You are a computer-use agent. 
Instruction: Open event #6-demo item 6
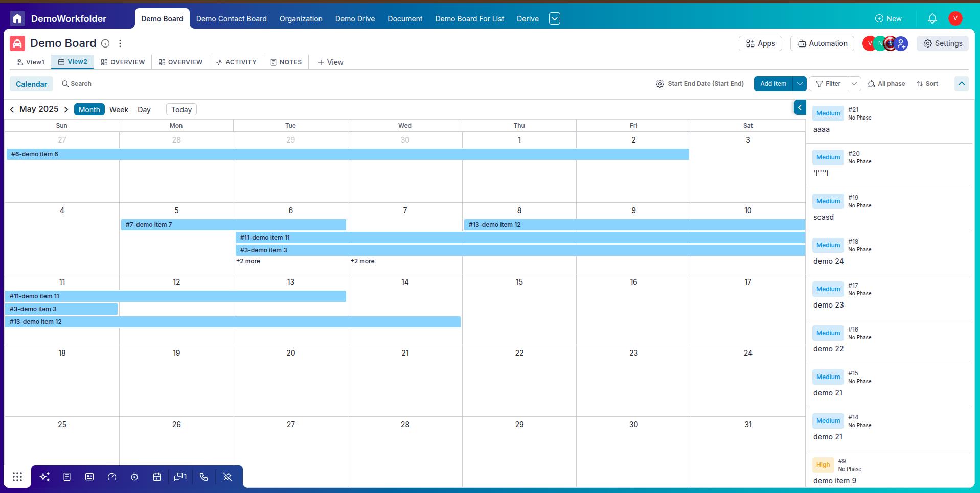click(348, 154)
